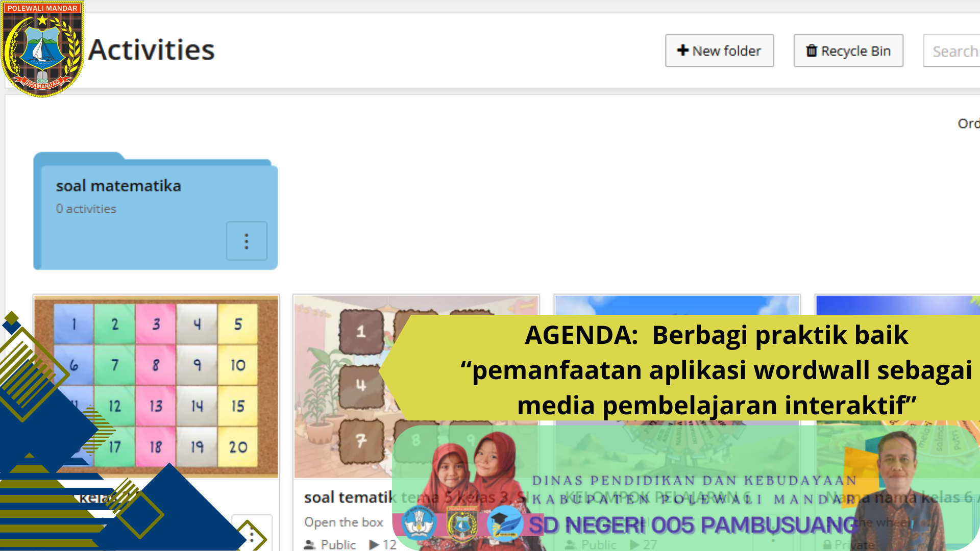
Task: Click the Public people icon under soal tematik
Action: tap(309, 544)
